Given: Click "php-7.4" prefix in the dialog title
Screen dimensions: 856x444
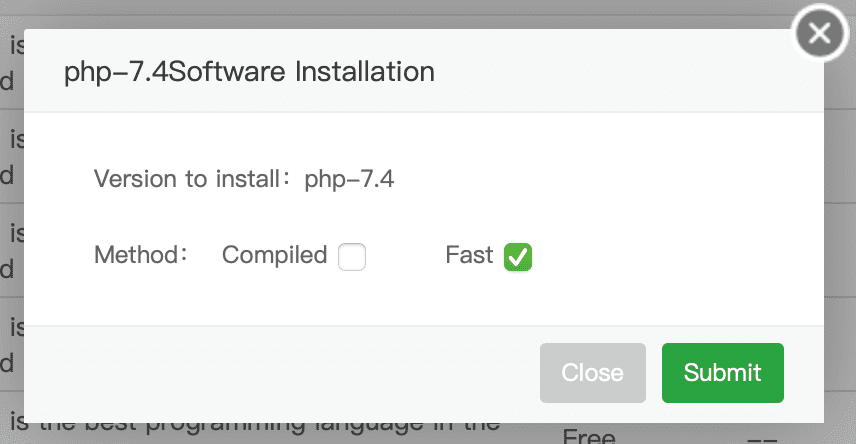Looking at the screenshot, I should click(x=117, y=72).
